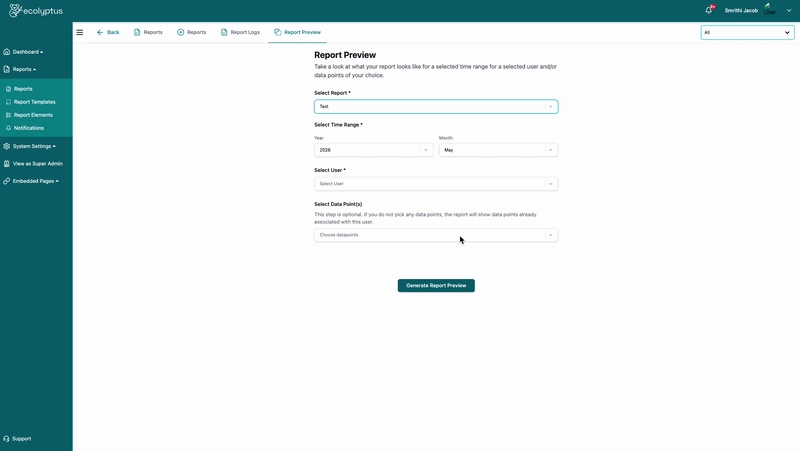Open the first Reports tab

148,32
